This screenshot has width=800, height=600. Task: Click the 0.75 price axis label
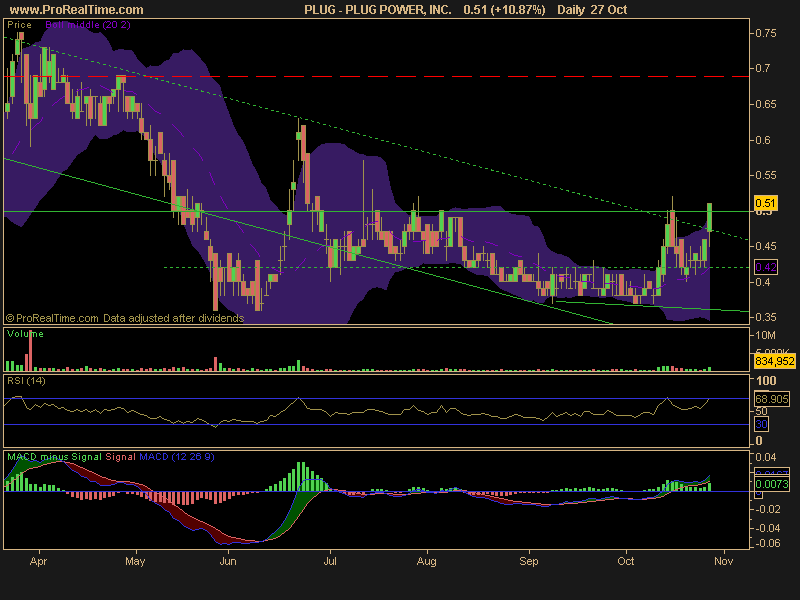766,33
